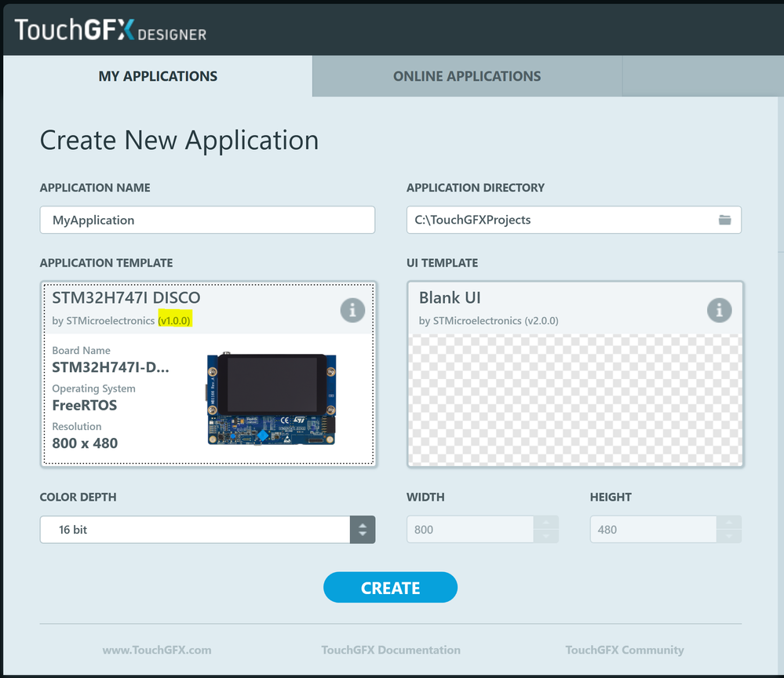Screen dimensions: 784x678
Task: Switch to Online Applications tab
Action: 467,76
